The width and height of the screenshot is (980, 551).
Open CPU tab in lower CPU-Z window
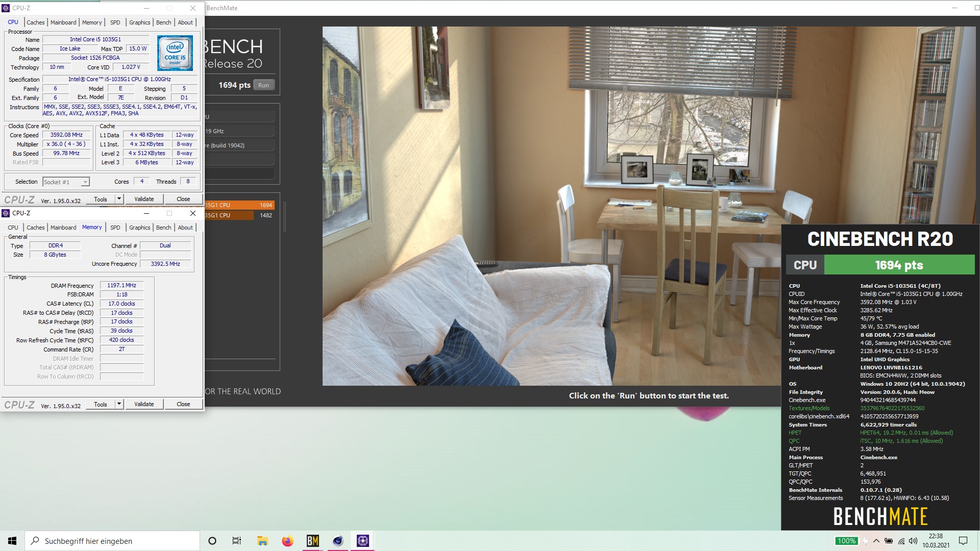13,228
